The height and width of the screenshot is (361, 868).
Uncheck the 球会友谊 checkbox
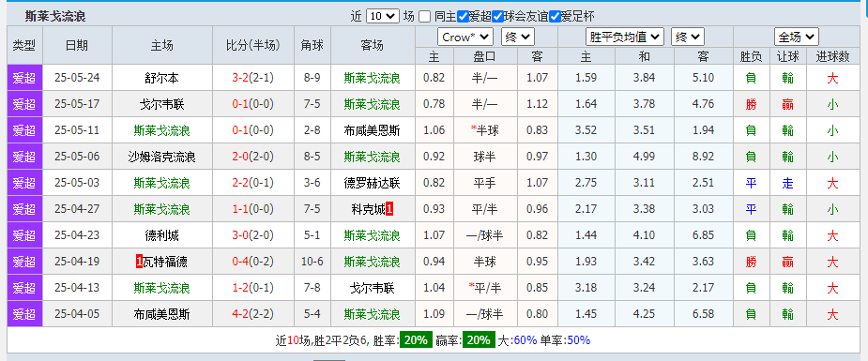497,17
